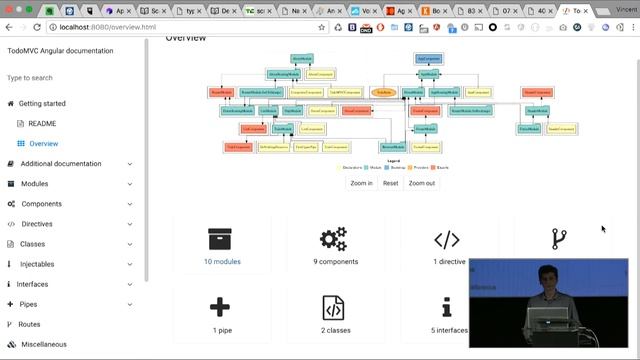Click the large archive box modules icon
This screenshot has width=640, height=360.
point(220,239)
